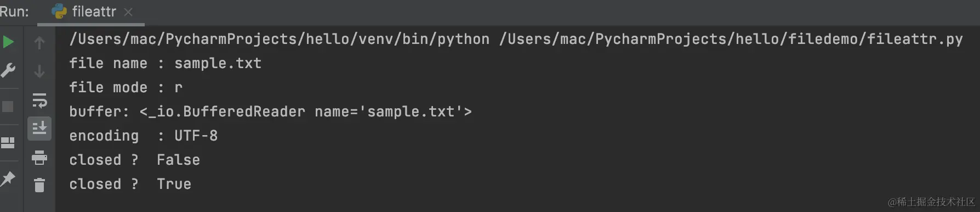Click the 'closed ? True' output line

click(x=130, y=184)
